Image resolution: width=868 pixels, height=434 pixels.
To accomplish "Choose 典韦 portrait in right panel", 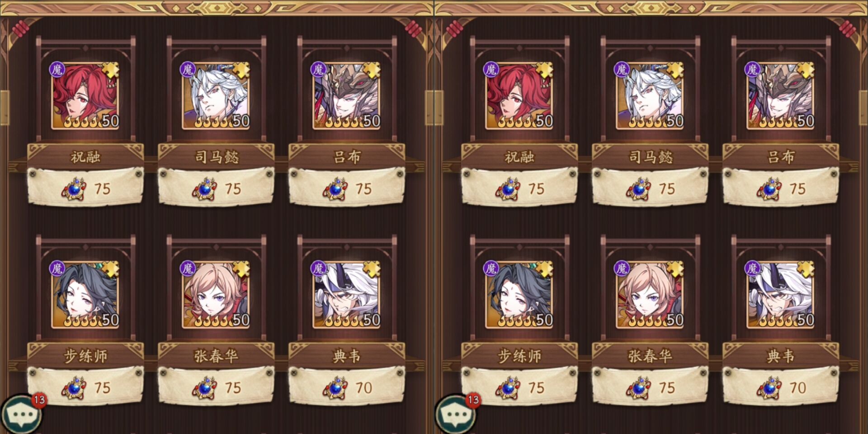I will [781, 295].
